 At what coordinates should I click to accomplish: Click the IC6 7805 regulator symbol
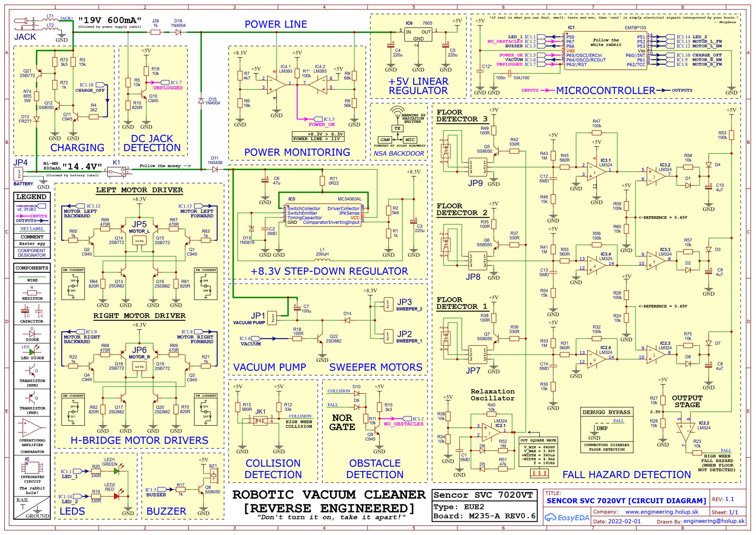[418, 35]
